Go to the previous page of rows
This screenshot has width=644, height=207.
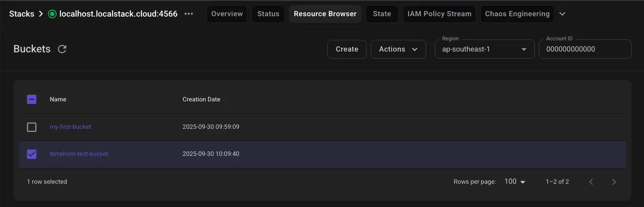coord(591,182)
